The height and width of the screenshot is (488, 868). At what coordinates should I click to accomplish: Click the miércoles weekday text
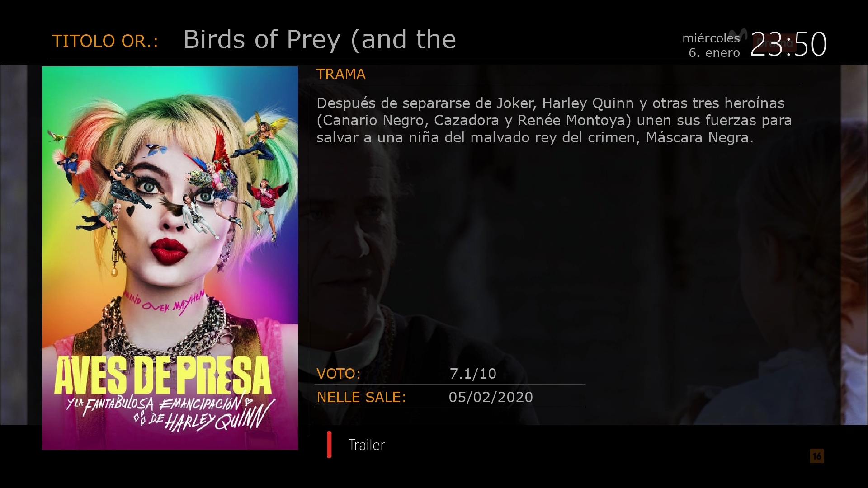click(x=711, y=38)
